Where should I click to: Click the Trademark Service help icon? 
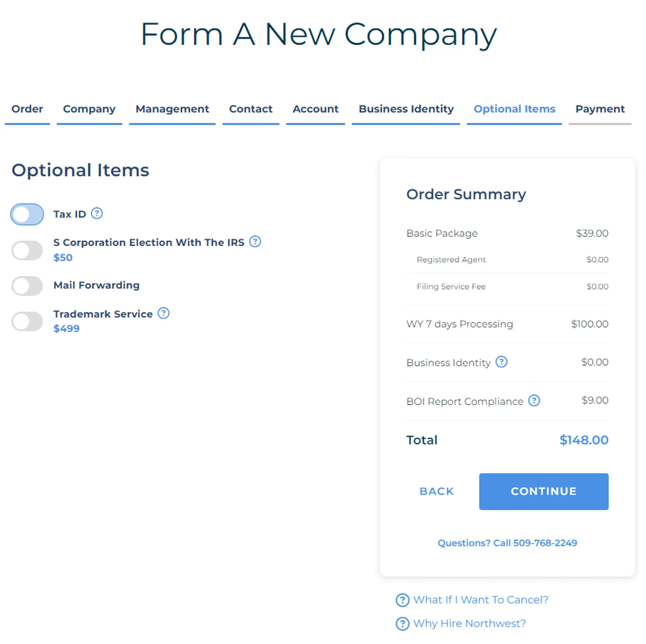[163, 313]
